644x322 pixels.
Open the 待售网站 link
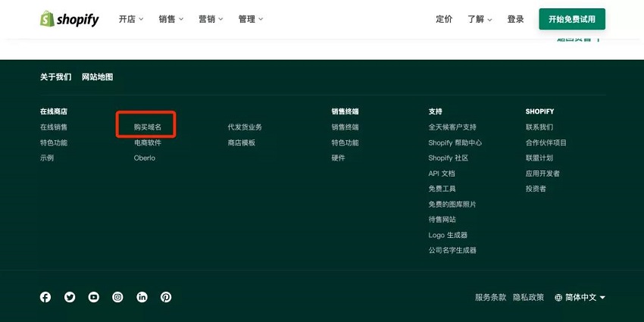(x=442, y=219)
